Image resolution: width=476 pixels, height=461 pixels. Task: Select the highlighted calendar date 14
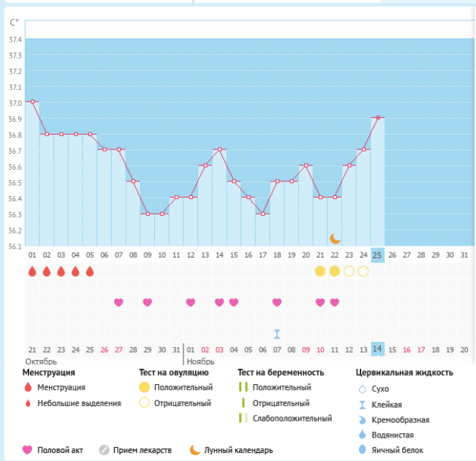point(377,350)
